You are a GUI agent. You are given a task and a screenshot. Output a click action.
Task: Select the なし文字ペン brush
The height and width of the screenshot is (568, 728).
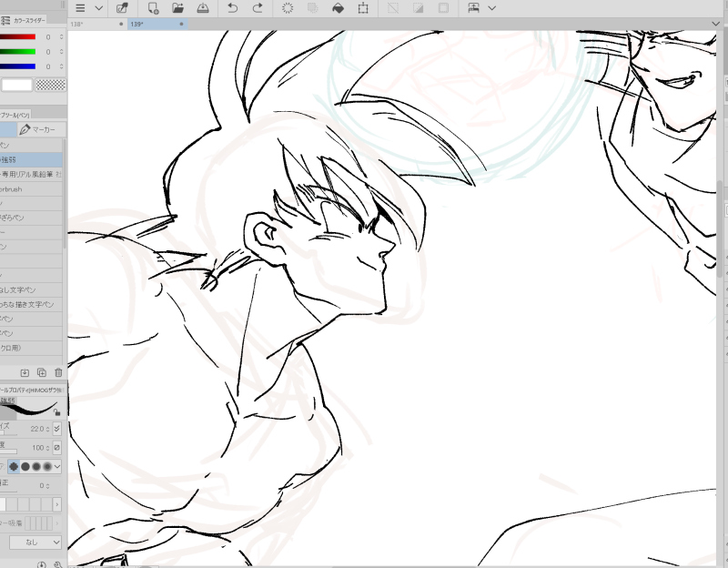[31, 289]
